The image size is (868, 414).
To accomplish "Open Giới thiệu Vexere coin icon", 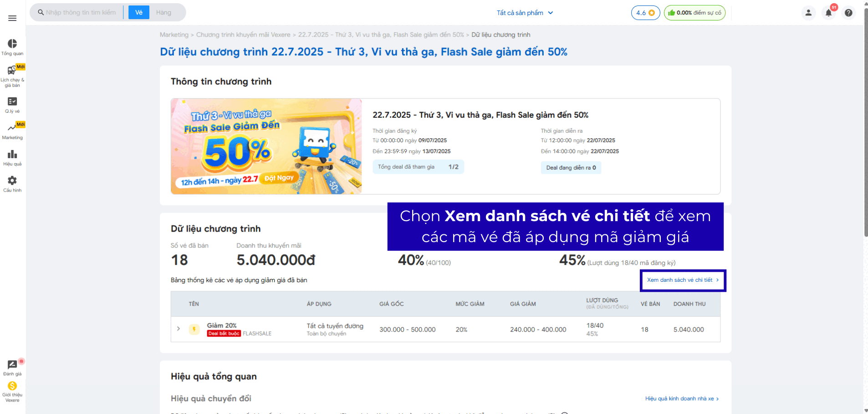I will tap(12, 386).
